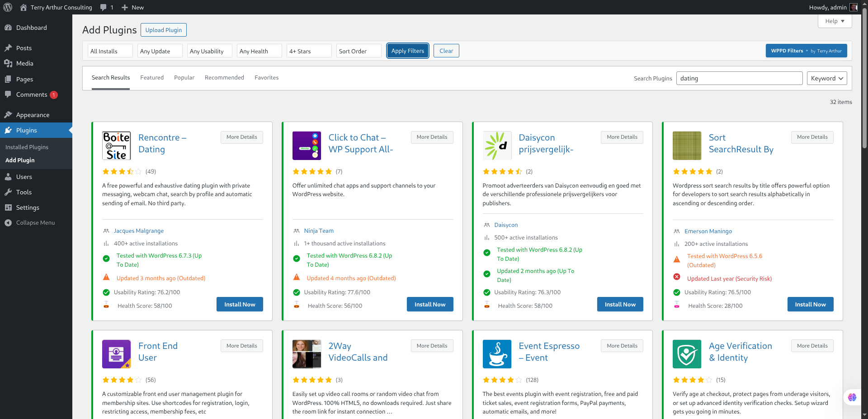
Task: Click the Age Verification shield icon
Action: tap(687, 354)
